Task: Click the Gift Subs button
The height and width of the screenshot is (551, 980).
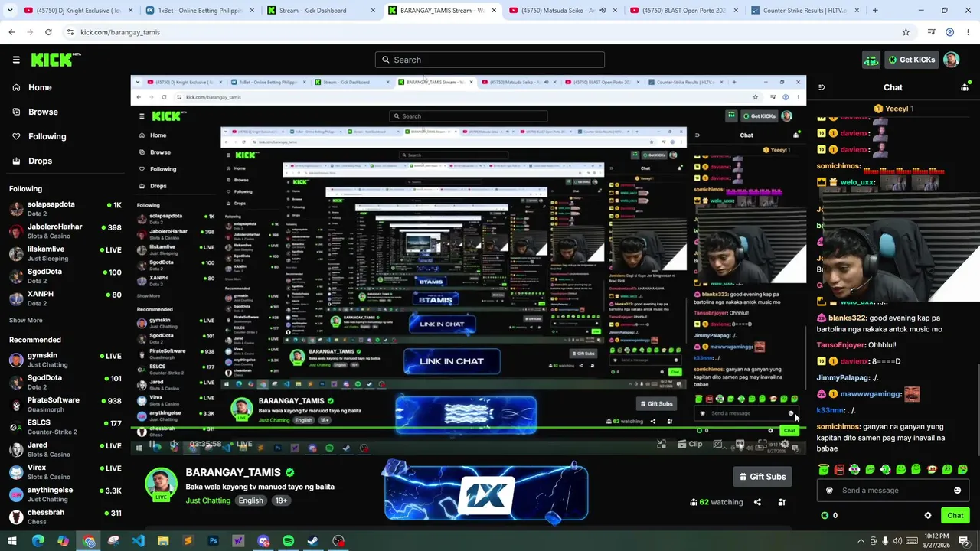Action: [763, 477]
